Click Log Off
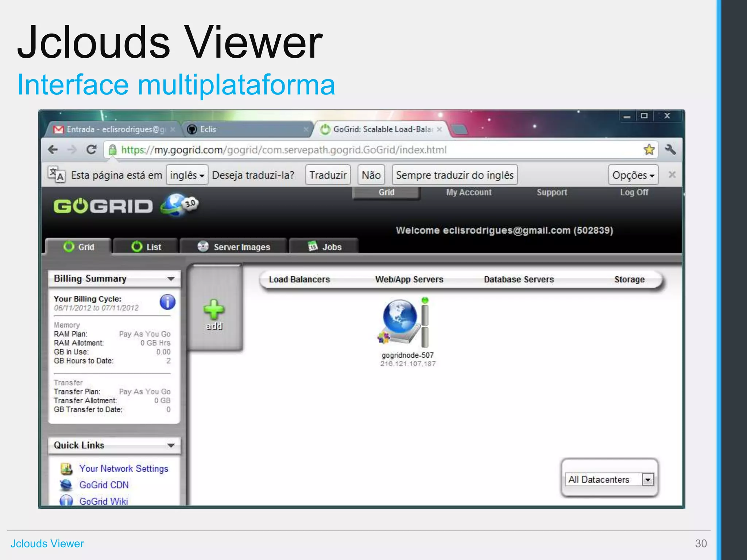 (634, 192)
